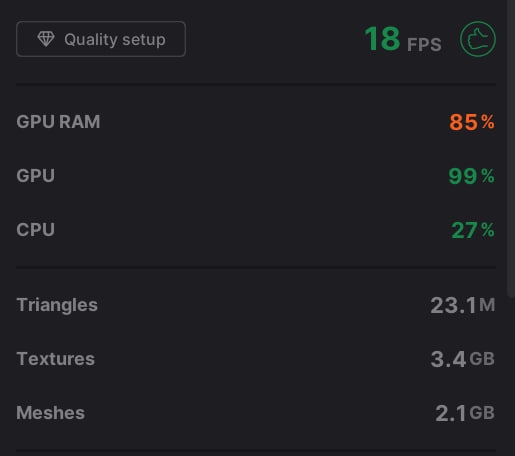The width and height of the screenshot is (515, 456).
Task: Click the 23.1M triangles count
Action: [x=463, y=305]
